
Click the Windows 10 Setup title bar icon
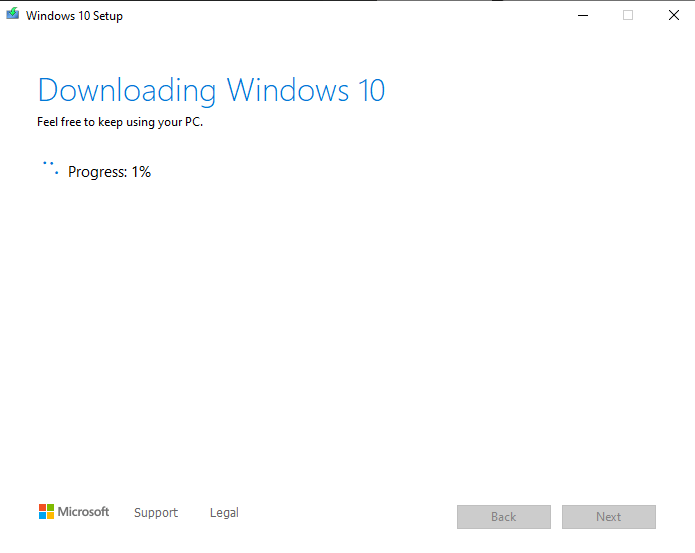tap(12, 14)
